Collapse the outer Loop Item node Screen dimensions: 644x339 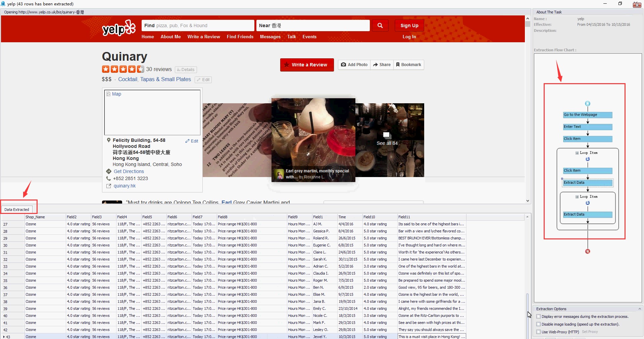pyautogui.click(x=577, y=153)
